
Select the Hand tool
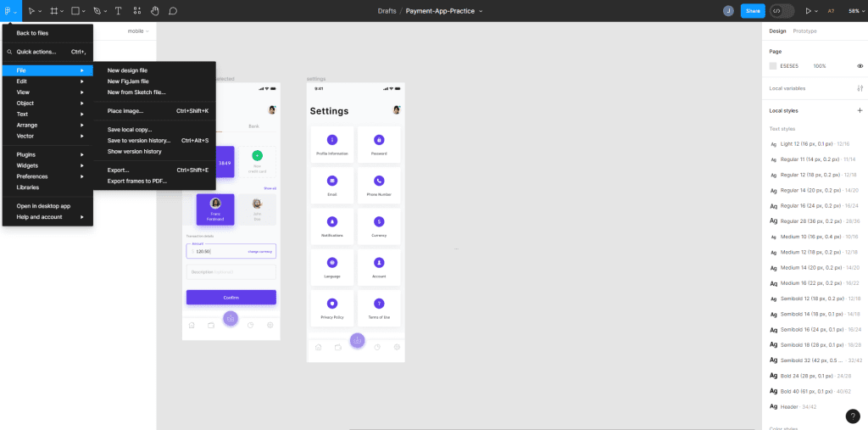coord(154,11)
